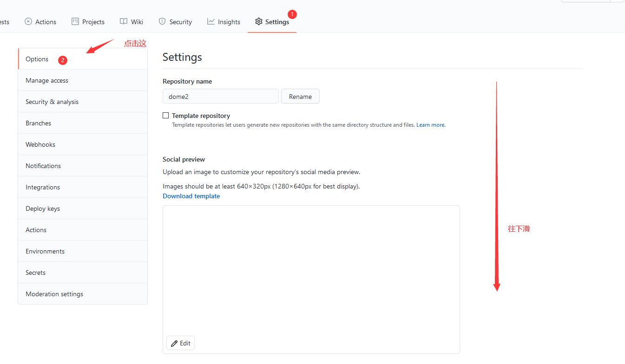Click the Projects board icon
The width and height of the screenshot is (625, 364).
75,21
